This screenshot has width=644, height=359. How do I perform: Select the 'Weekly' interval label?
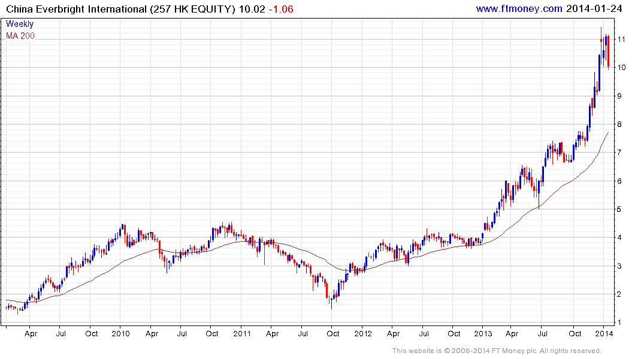point(20,24)
